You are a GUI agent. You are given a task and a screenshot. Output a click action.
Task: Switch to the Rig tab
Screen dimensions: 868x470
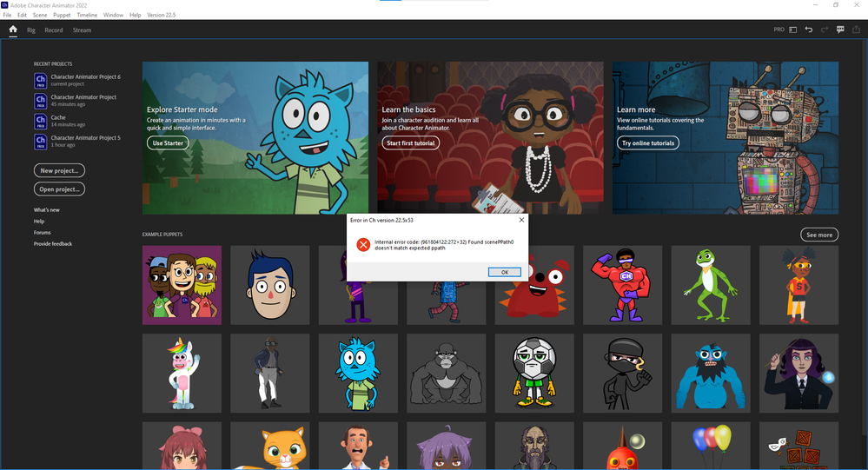pyautogui.click(x=31, y=30)
